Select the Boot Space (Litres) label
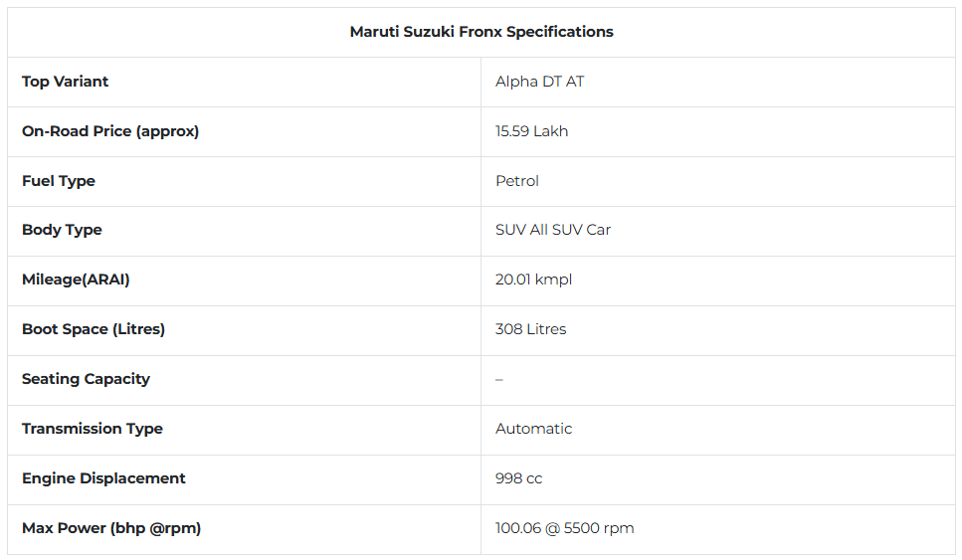962x560 pixels. coord(94,329)
